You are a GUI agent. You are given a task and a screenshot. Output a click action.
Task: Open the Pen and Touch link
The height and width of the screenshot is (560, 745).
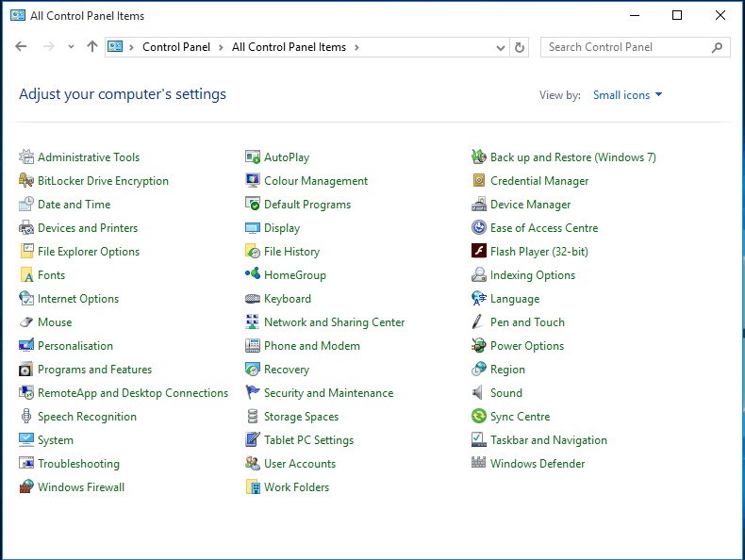(x=527, y=322)
